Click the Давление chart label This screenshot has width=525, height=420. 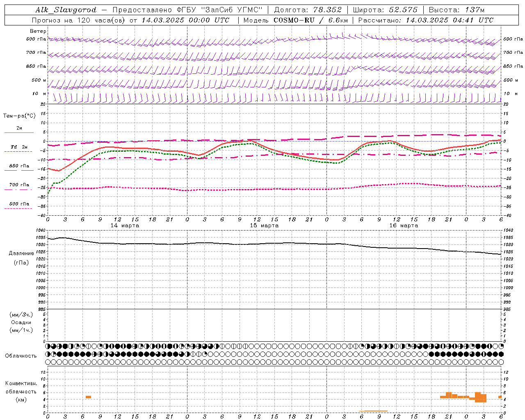[21, 253]
